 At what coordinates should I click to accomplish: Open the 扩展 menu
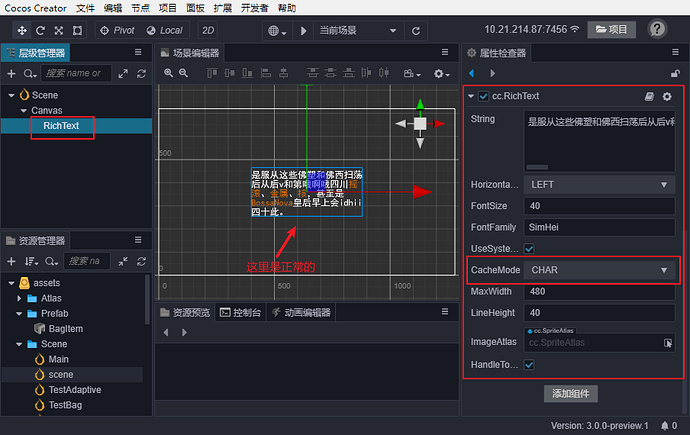click(x=223, y=8)
